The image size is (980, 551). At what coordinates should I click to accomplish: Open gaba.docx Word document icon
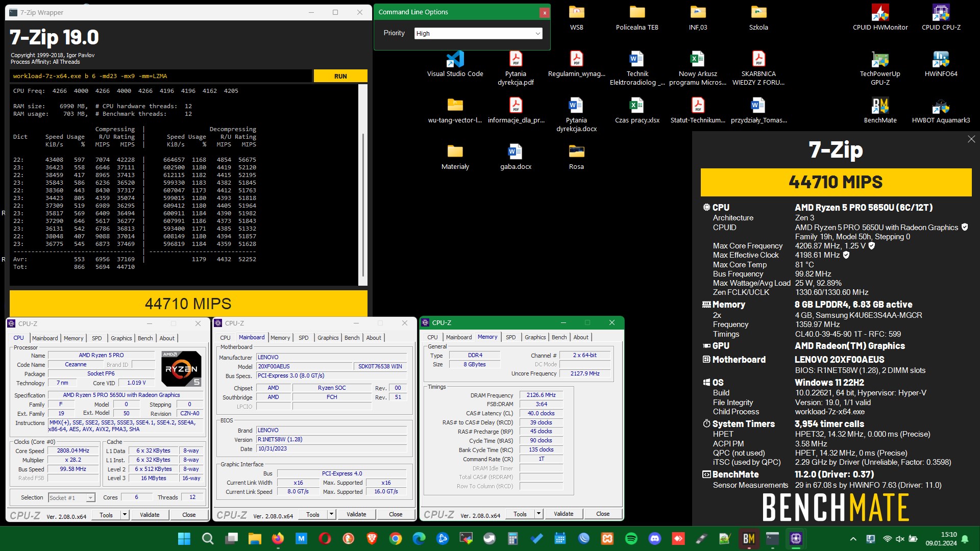click(x=516, y=156)
